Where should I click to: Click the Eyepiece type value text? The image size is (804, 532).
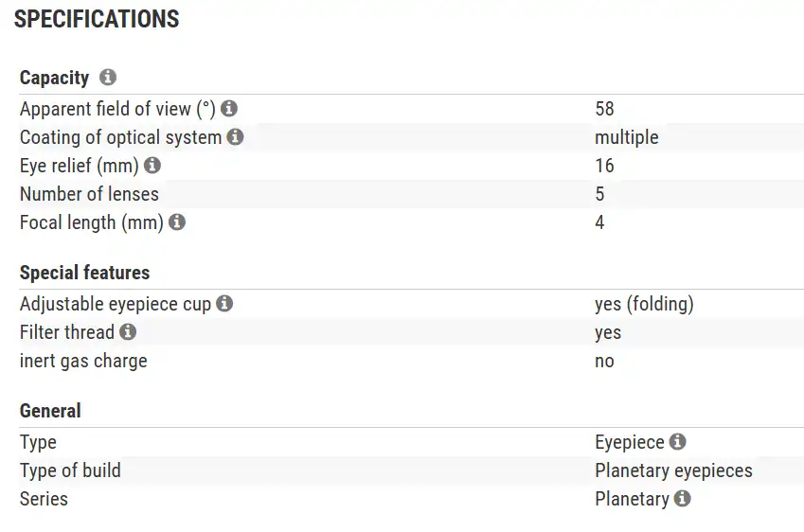pos(629,442)
